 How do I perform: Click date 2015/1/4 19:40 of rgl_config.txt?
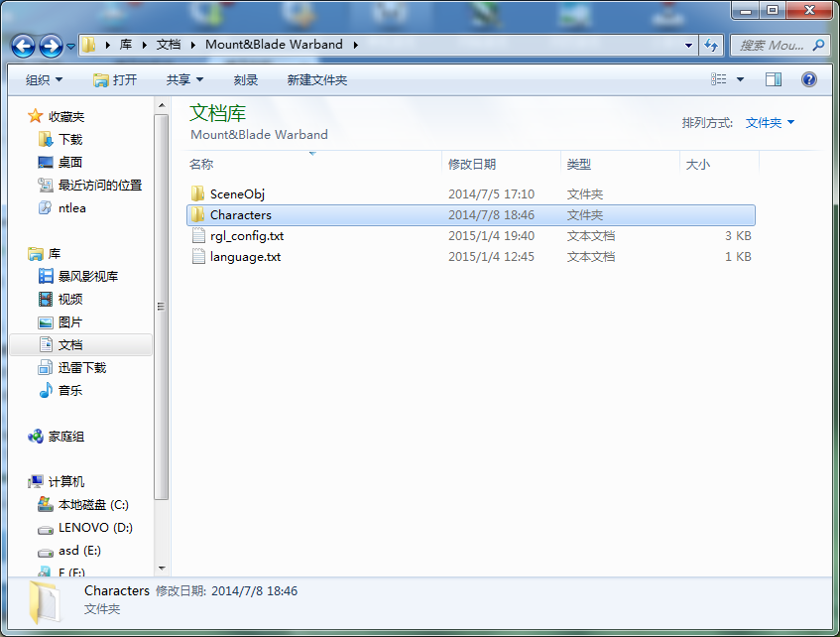(491, 236)
